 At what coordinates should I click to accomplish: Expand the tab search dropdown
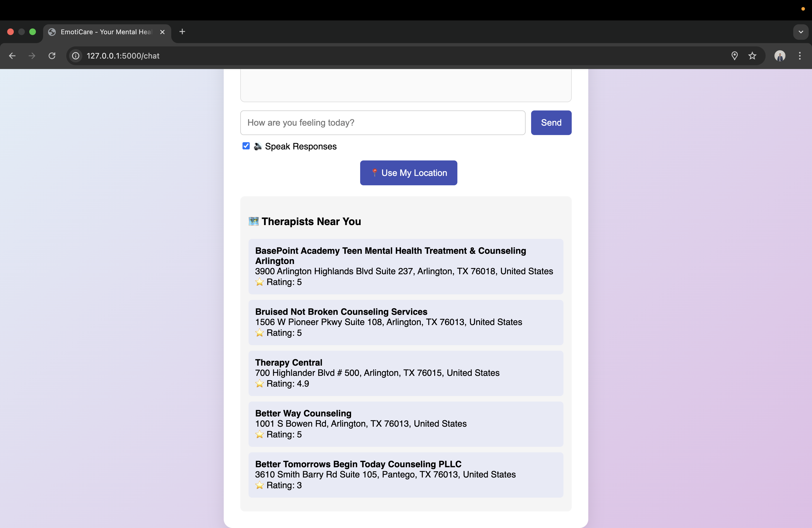coord(800,32)
